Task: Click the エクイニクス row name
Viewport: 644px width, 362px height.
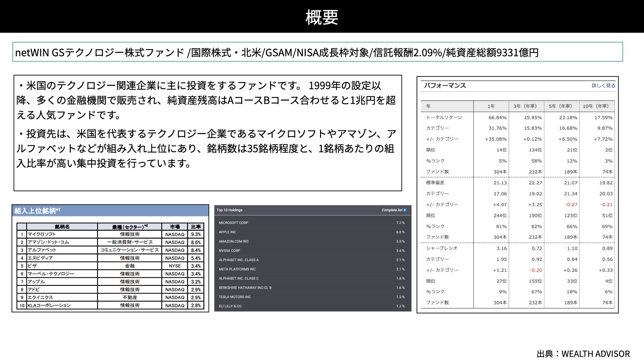Action: (x=40, y=297)
